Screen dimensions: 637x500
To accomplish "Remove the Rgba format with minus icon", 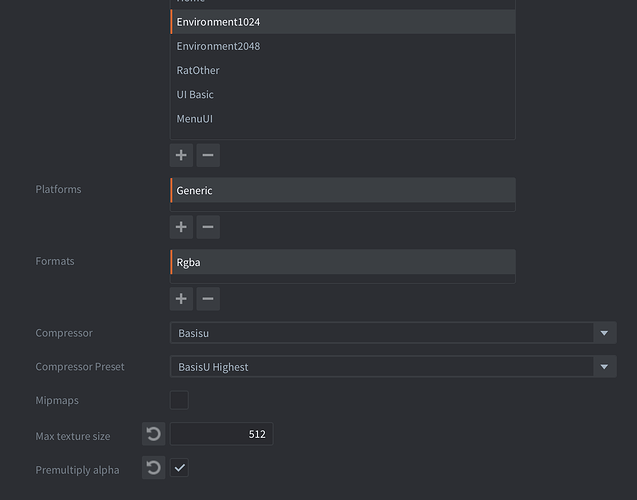I will coord(208,299).
